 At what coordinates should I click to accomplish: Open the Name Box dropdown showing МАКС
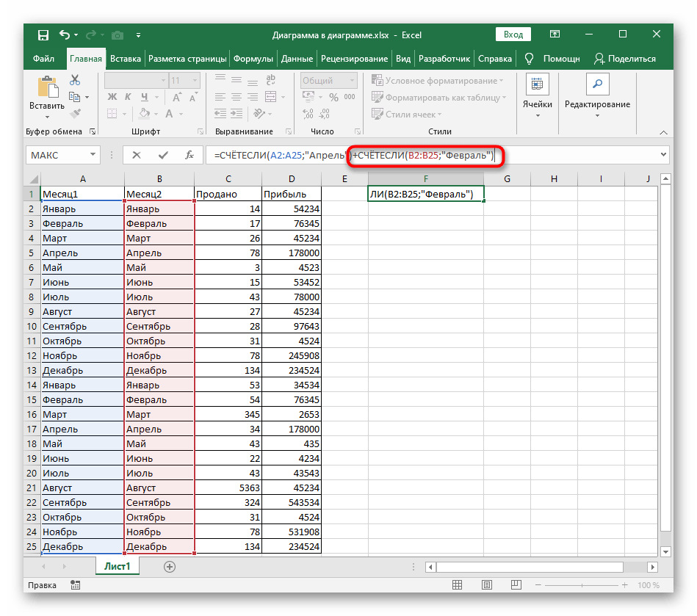coord(93,155)
